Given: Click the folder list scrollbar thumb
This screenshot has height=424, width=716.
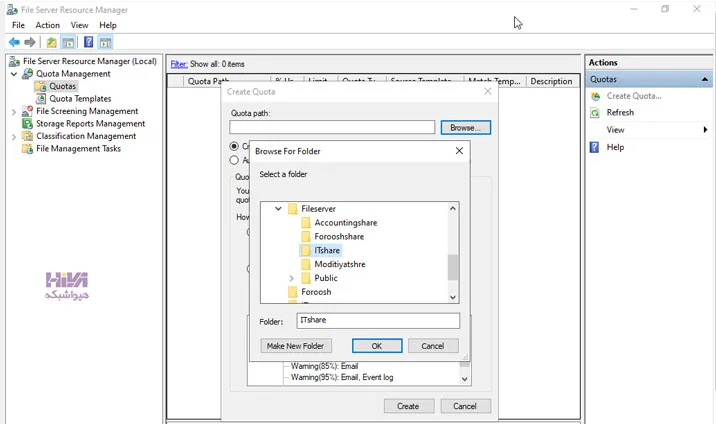Looking at the screenshot, I should tap(453, 267).
